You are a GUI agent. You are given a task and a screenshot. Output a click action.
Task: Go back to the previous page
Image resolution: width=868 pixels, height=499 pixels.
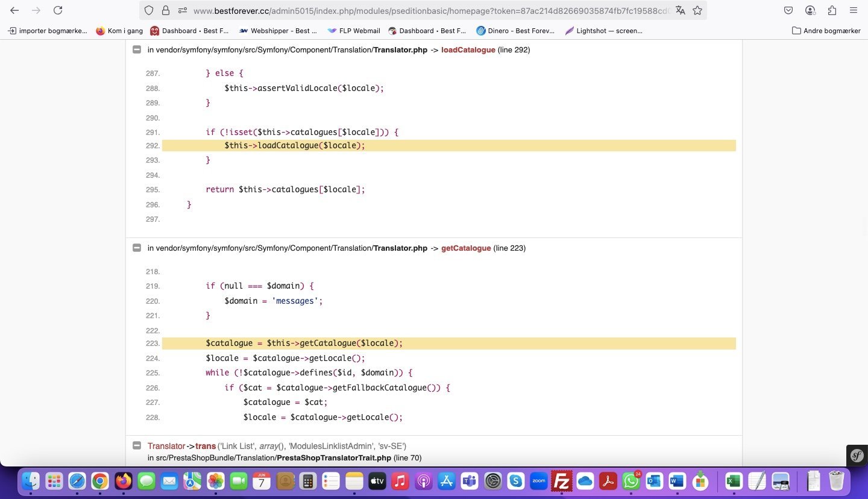tap(14, 10)
